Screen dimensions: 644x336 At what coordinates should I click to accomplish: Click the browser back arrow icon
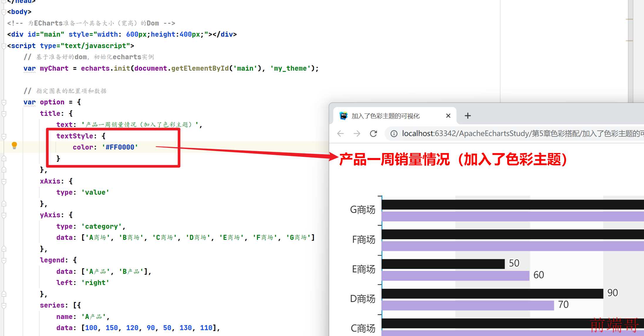tap(341, 134)
